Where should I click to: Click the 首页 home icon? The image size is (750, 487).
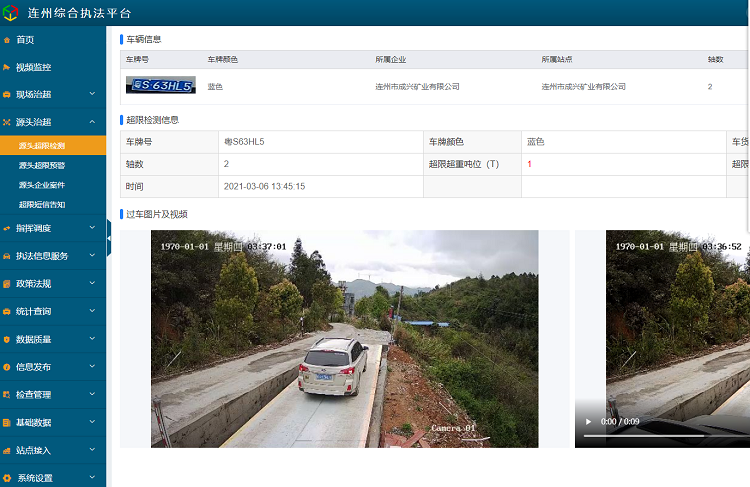8,40
